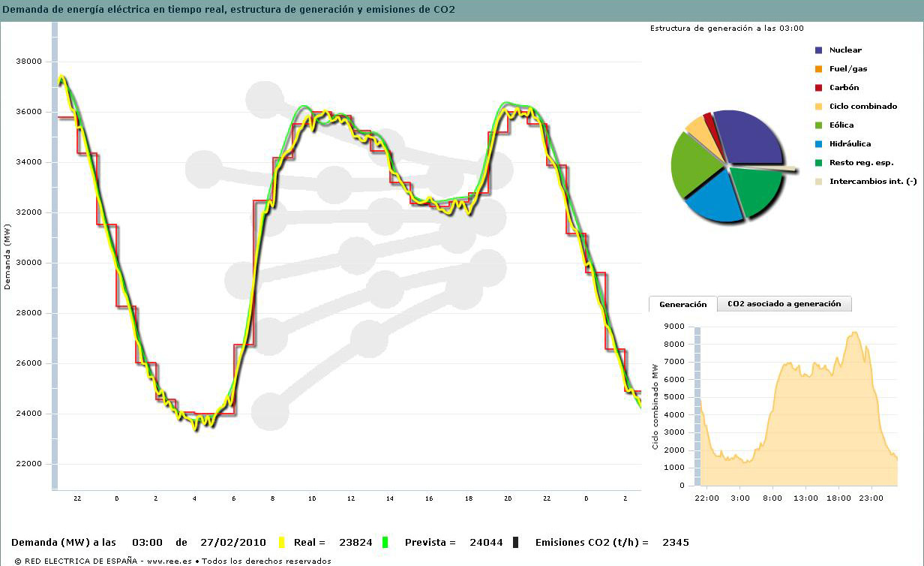Click the yellow Real indicator in status line

coord(281,542)
